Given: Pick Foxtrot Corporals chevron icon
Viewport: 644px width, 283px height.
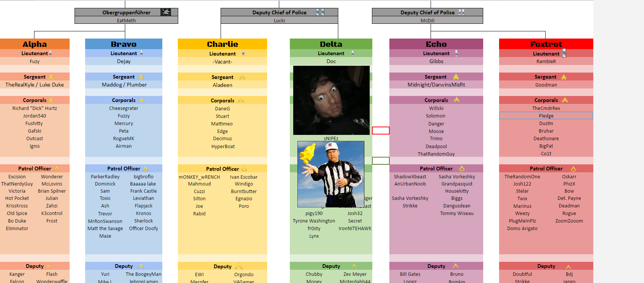Looking at the screenshot, I should point(565,100).
